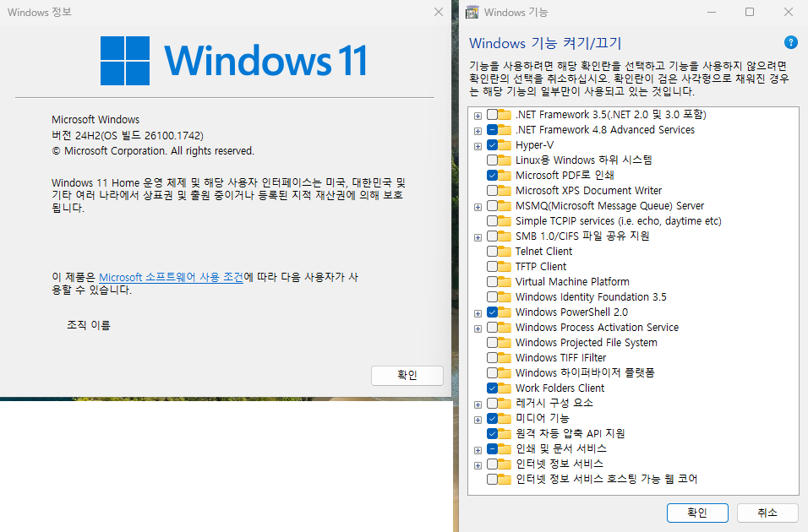The height and width of the screenshot is (532, 808).
Task: Uncheck 원격 차등 압축 API 지원 checkbox
Action: 492,434
